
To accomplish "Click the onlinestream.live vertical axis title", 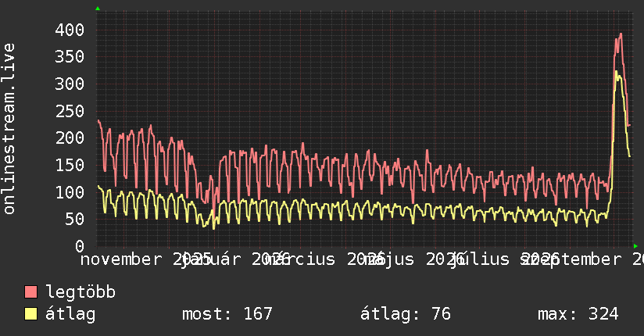I will point(9,129).
